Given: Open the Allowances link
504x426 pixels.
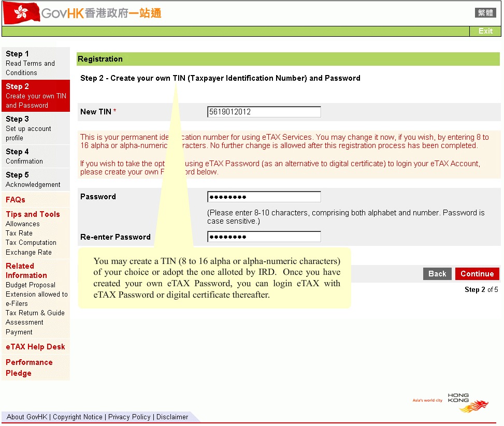Looking at the screenshot, I should tap(22, 224).
